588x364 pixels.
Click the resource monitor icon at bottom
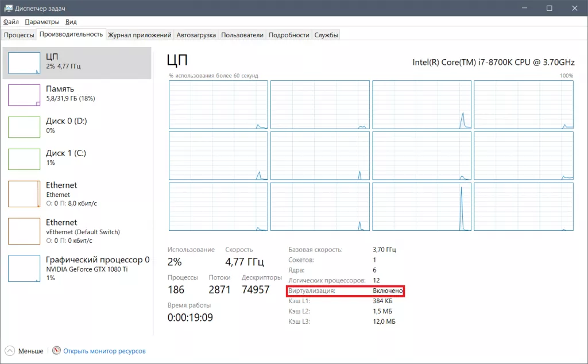[x=56, y=351]
